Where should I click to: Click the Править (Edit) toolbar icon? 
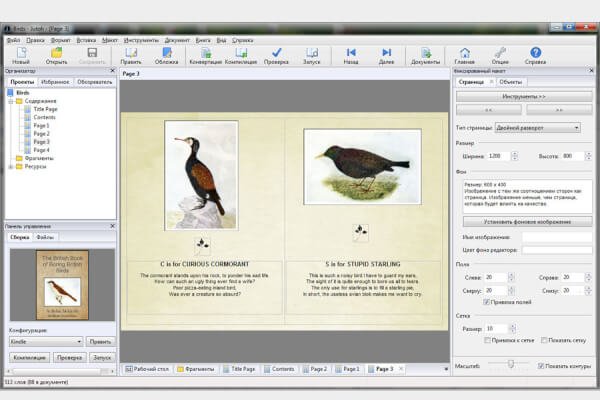click(131, 56)
